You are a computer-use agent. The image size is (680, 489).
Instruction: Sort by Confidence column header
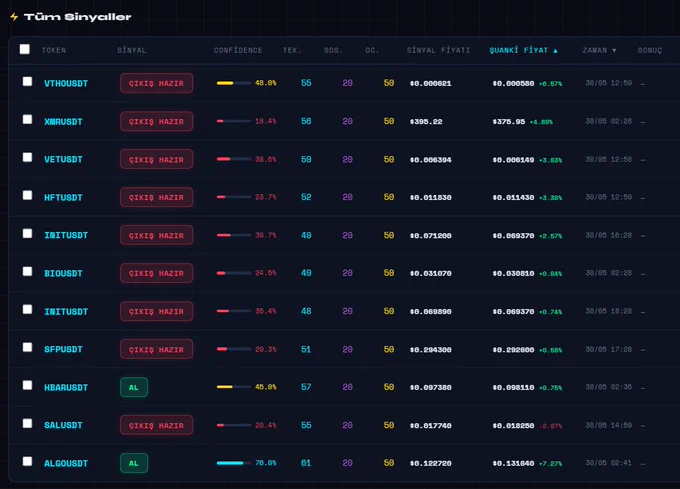[x=238, y=50]
